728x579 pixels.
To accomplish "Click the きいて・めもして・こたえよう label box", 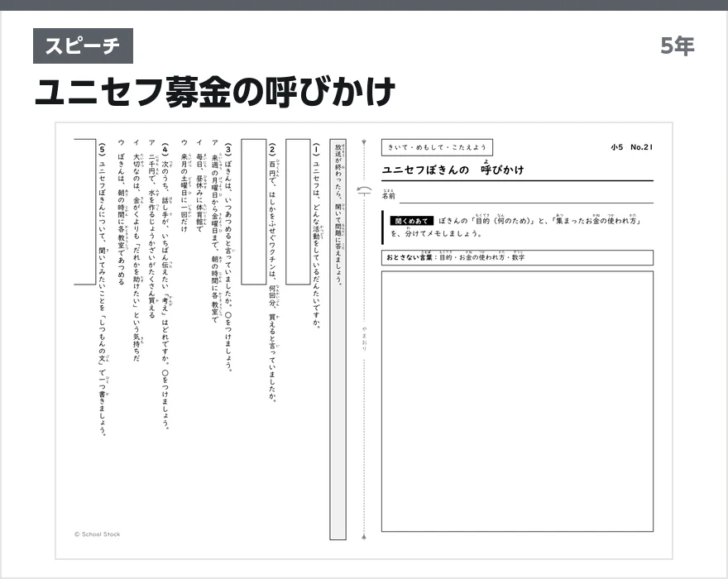I will coord(437,147).
